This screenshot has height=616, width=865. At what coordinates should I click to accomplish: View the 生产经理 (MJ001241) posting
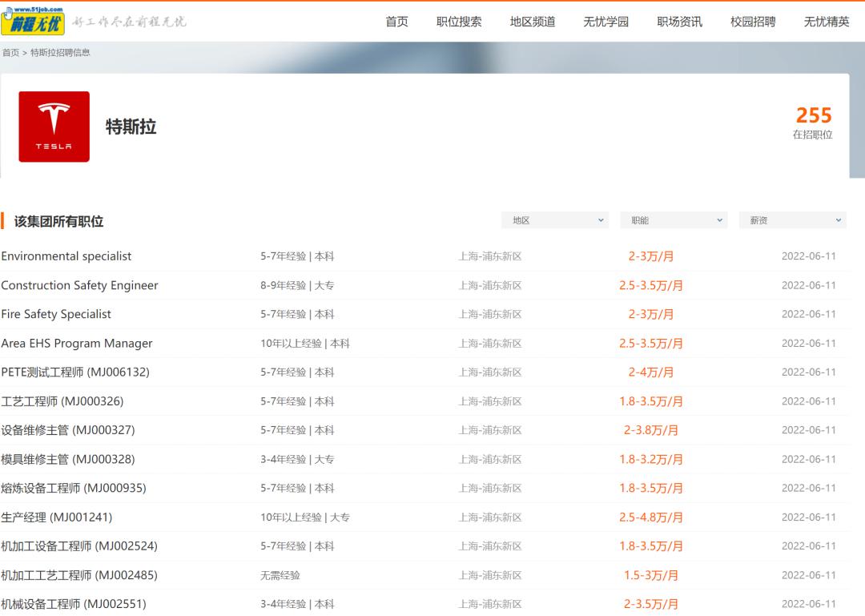pos(57,517)
